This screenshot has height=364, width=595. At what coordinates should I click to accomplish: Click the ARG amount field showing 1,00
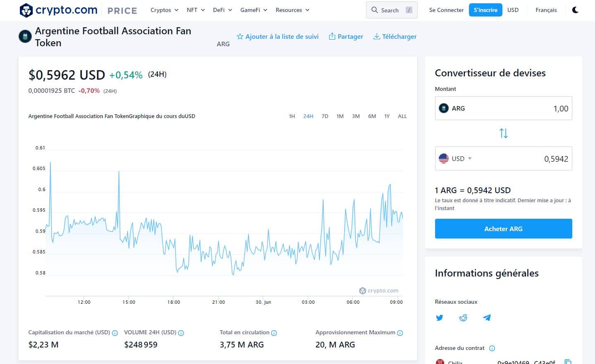[503, 108]
